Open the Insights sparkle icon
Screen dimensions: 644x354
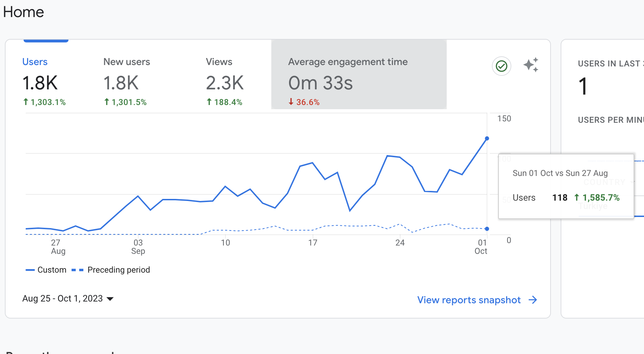pos(531,65)
